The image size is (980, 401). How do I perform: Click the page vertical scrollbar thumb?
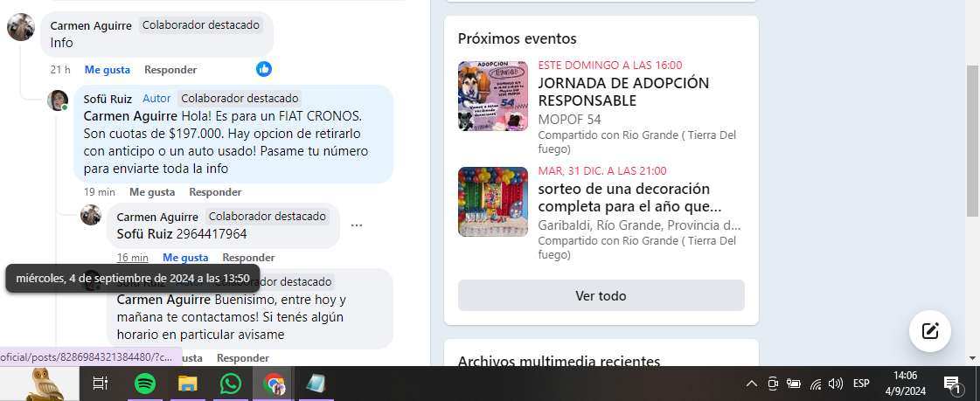point(973,141)
